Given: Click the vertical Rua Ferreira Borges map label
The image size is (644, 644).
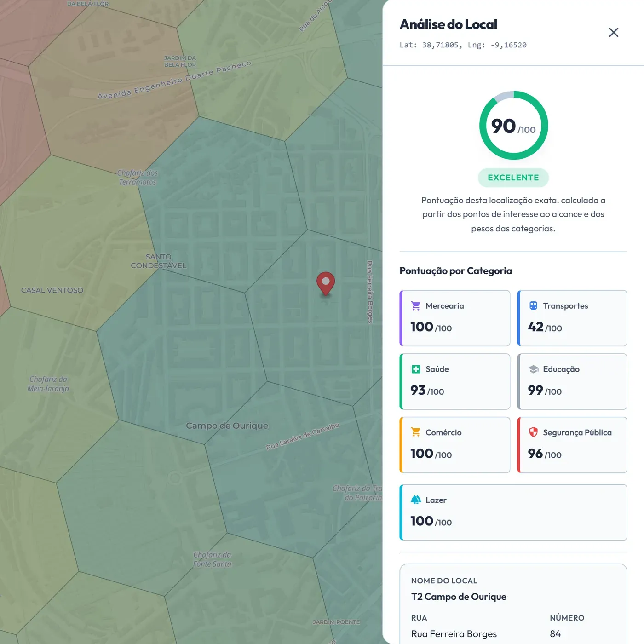Looking at the screenshot, I should pos(370,292).
